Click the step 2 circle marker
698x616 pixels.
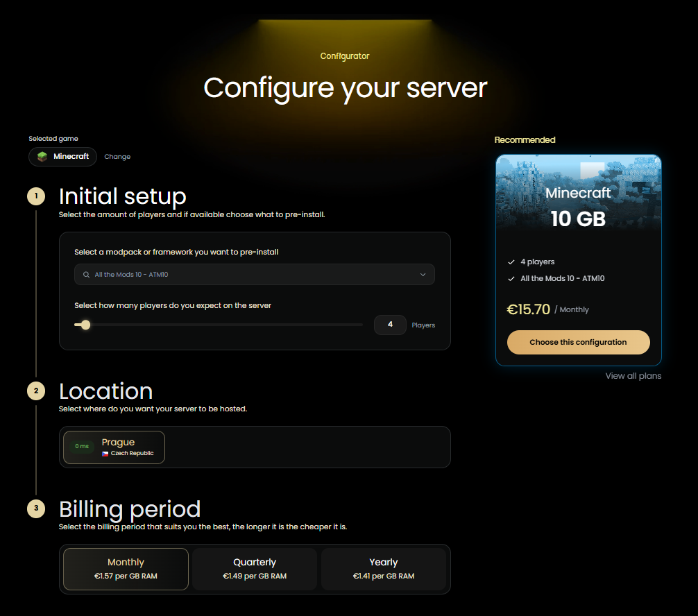[36, 391]
